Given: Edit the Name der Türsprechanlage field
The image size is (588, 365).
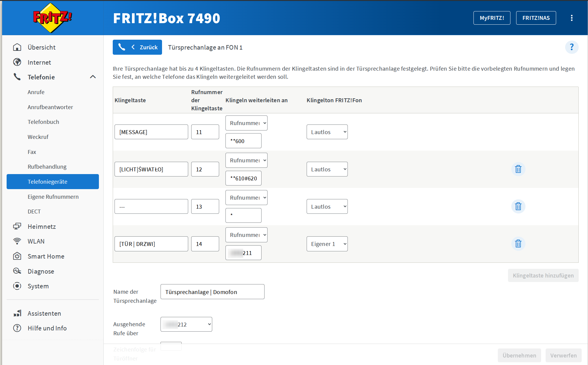Looking at the screenshot, I should click(213, 292).
